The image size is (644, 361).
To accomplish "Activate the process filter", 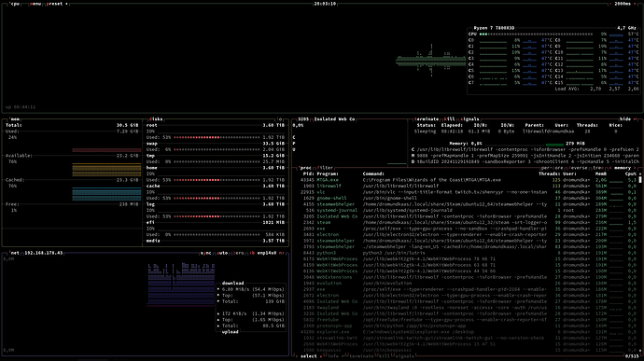I will tap(326, 168).
